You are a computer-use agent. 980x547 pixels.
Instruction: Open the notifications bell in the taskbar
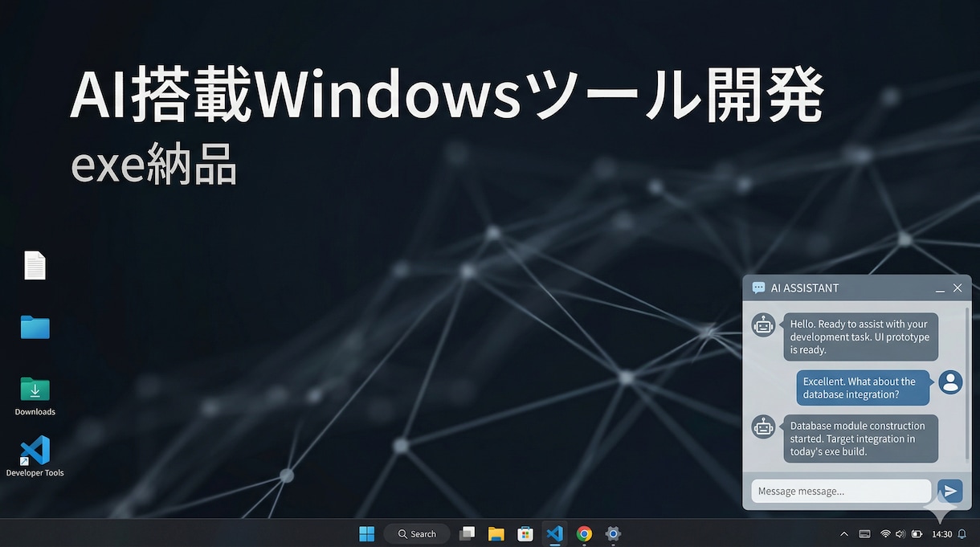point(962,534)
